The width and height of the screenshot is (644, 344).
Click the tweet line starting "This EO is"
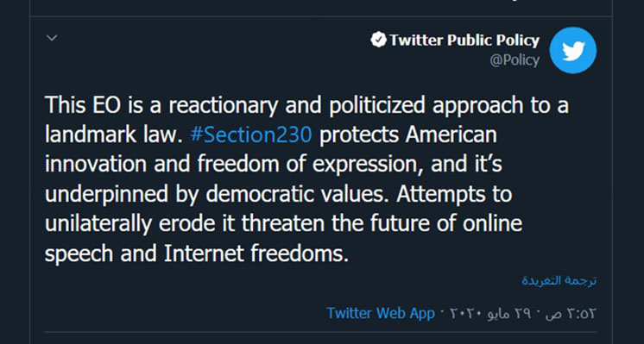point(306,106)
